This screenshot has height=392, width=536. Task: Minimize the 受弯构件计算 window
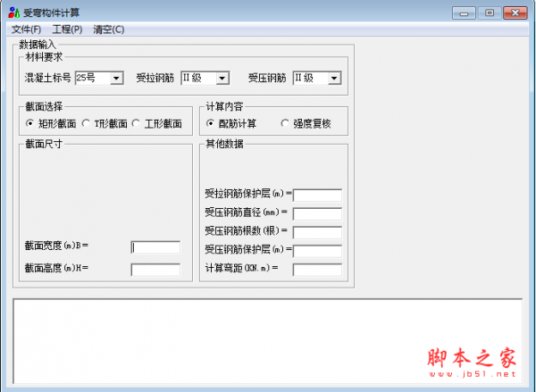coord(464,13)
